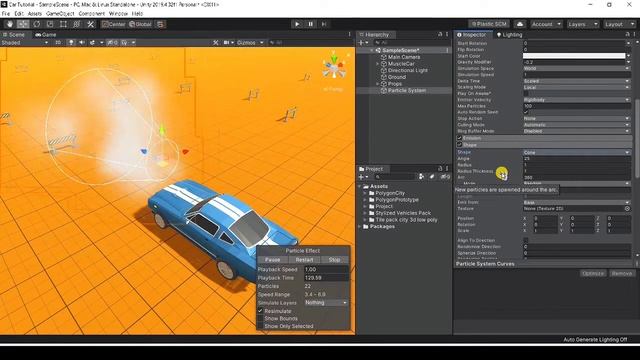This screenshot has width=640, height=360.
Task: Click Hierarchy add plus icon
Action: pyautogui.click(x=362, y=42)
